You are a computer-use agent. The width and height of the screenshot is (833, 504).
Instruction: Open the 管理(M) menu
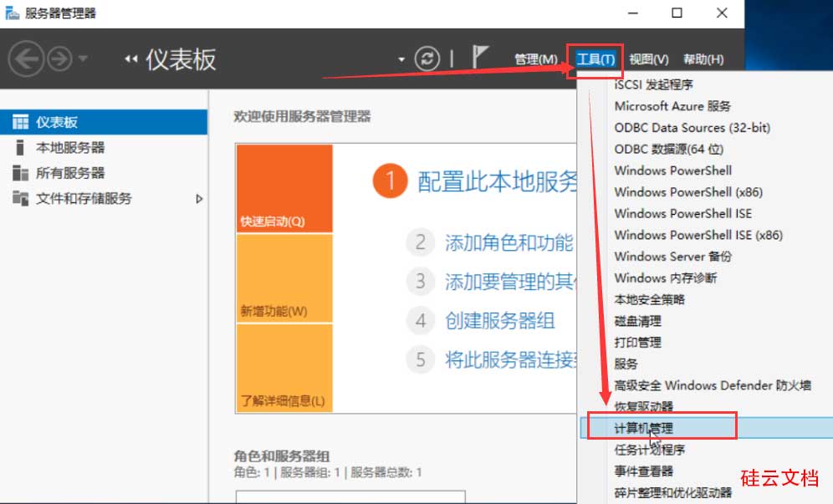coord(535,59)
